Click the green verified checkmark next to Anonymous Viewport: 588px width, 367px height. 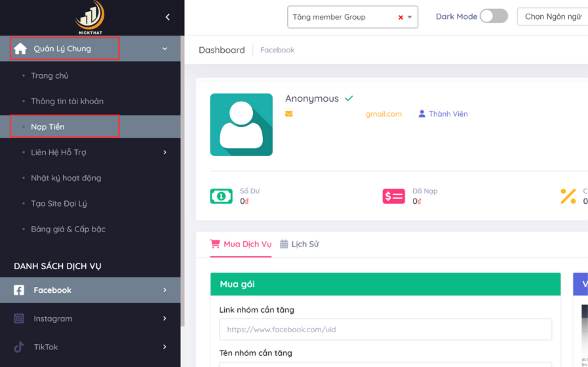[x=349, y=98]
